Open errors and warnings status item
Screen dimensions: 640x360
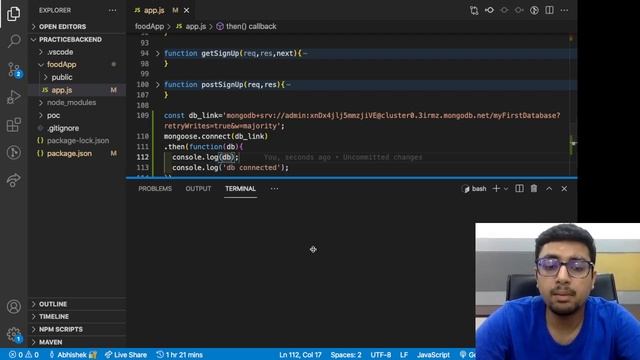tap(24, 355)
